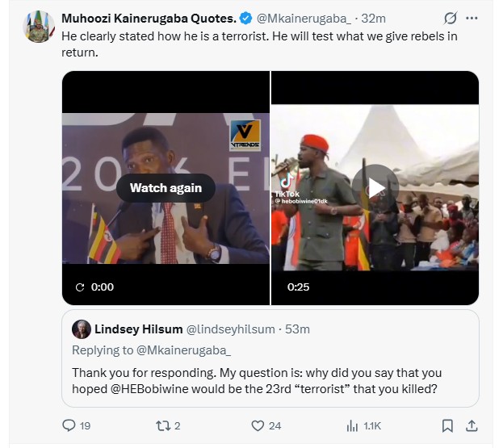Click the Muhoozi Kainerugaba Quotes display name
This screenshot has height=448, width=503.
click(x=150, y=19)
